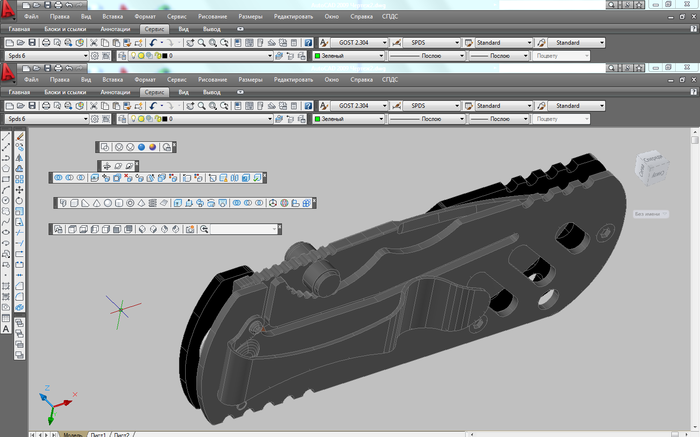Open the 'Без имени' dropdown below ViewCube
Viewport: 700px width, 437px height.
[650, 213]
